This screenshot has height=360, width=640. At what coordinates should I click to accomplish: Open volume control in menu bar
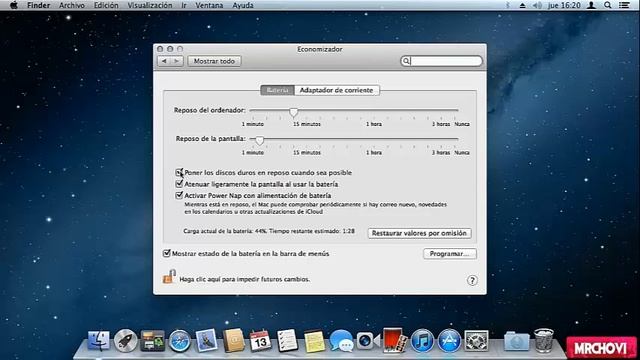[537, 5]
